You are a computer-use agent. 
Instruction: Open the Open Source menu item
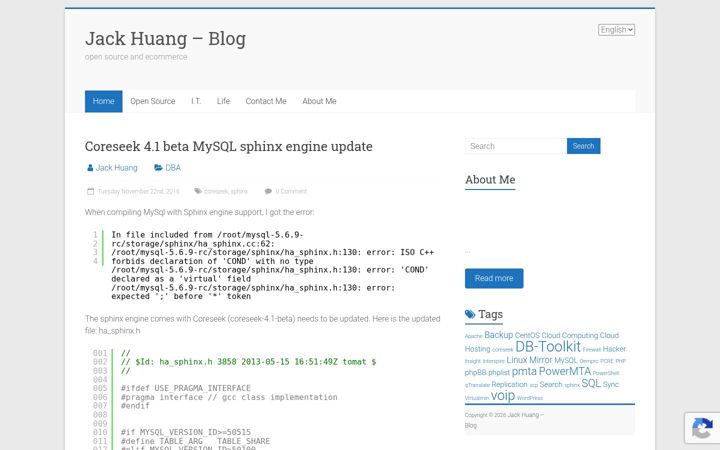[x=152, y=101]
